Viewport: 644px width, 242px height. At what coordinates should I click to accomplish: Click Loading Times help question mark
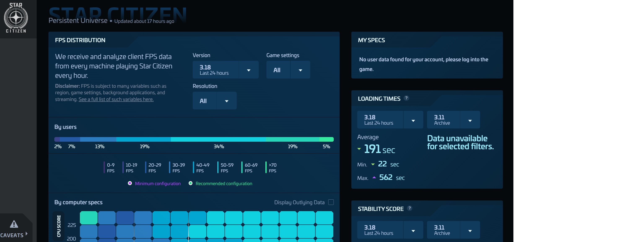(406, 98)
